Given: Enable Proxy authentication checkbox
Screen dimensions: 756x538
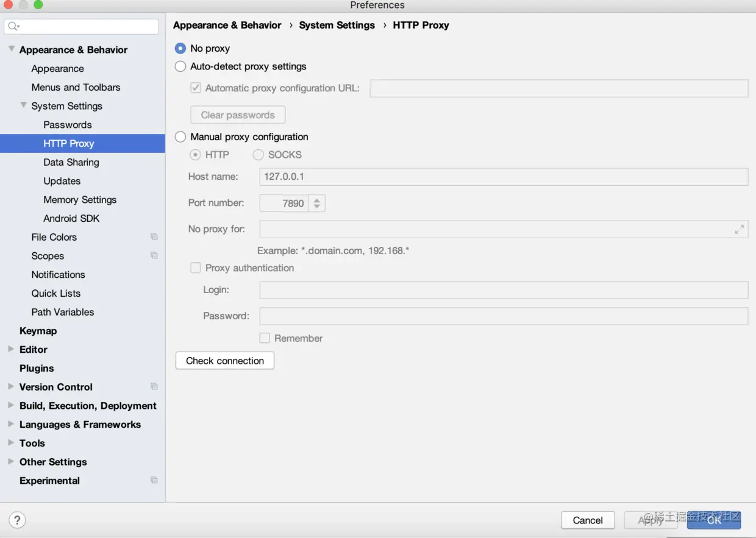Looking at the screenshot, I should 196,268.
